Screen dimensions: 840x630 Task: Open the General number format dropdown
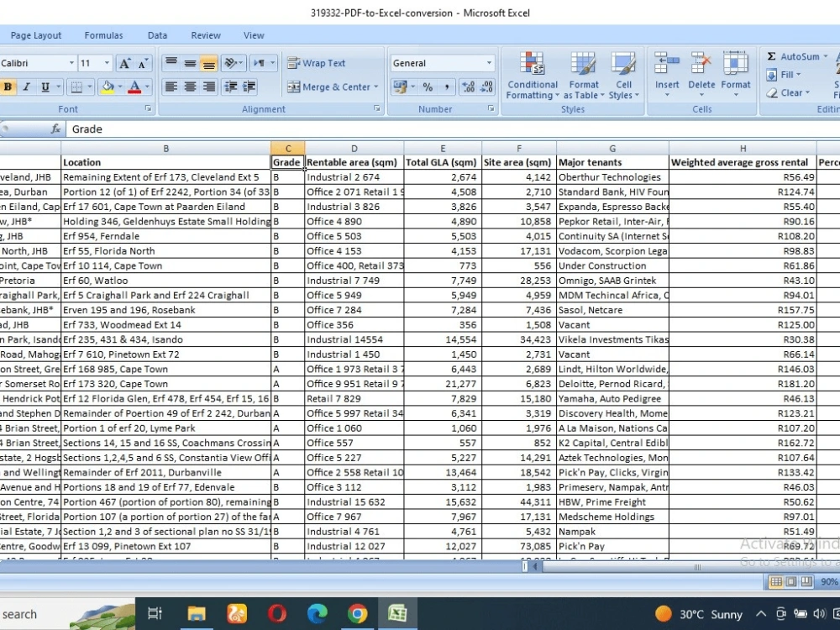click(489, 63)
